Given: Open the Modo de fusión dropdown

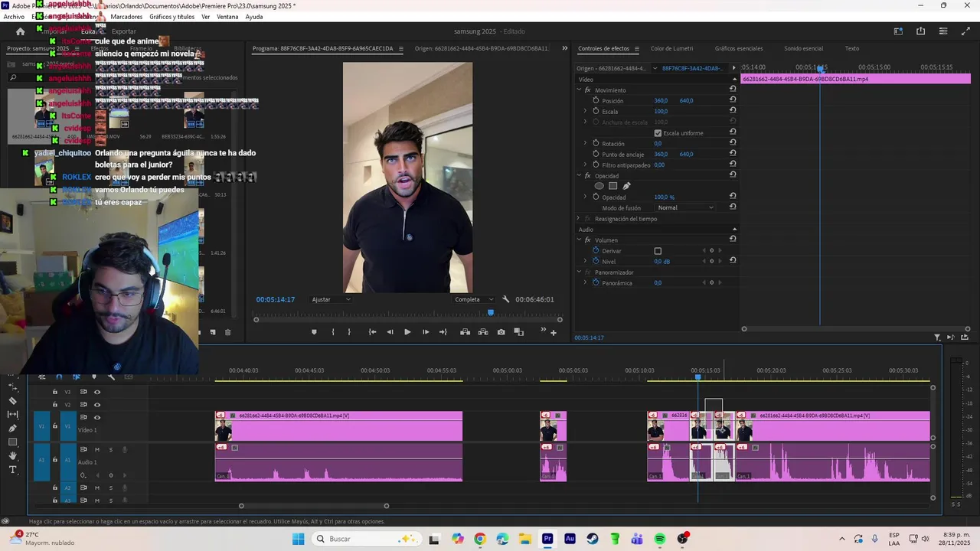Looking at the screenshot, I should [685, 208].
